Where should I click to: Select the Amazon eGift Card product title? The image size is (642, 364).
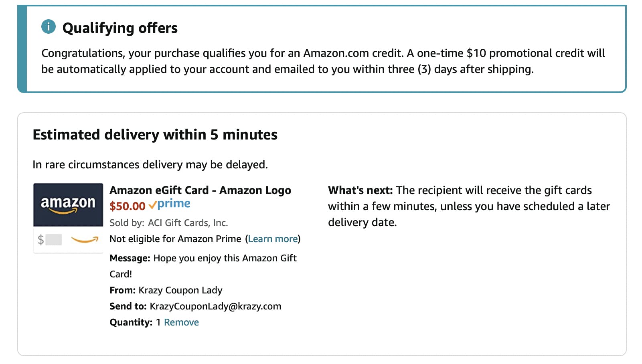[200, 190]
